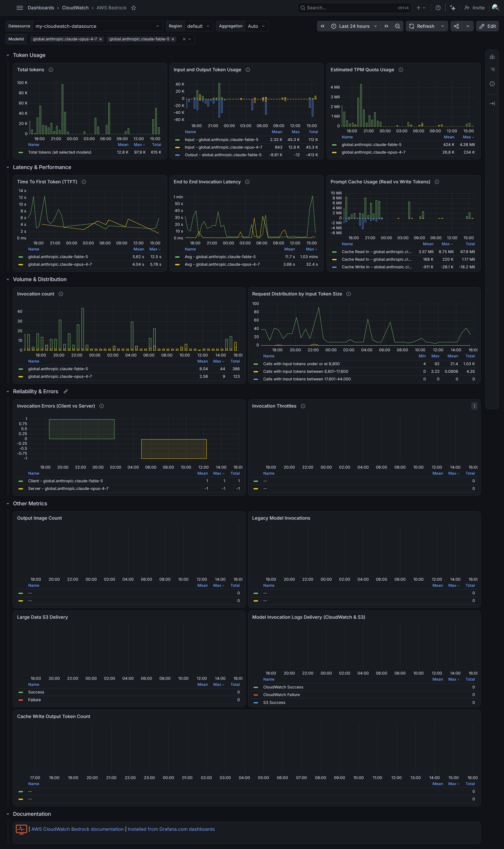This screenshot has width=504, height=849.
Task: Show info for Invocation count panel
Action: click(61, 294)
